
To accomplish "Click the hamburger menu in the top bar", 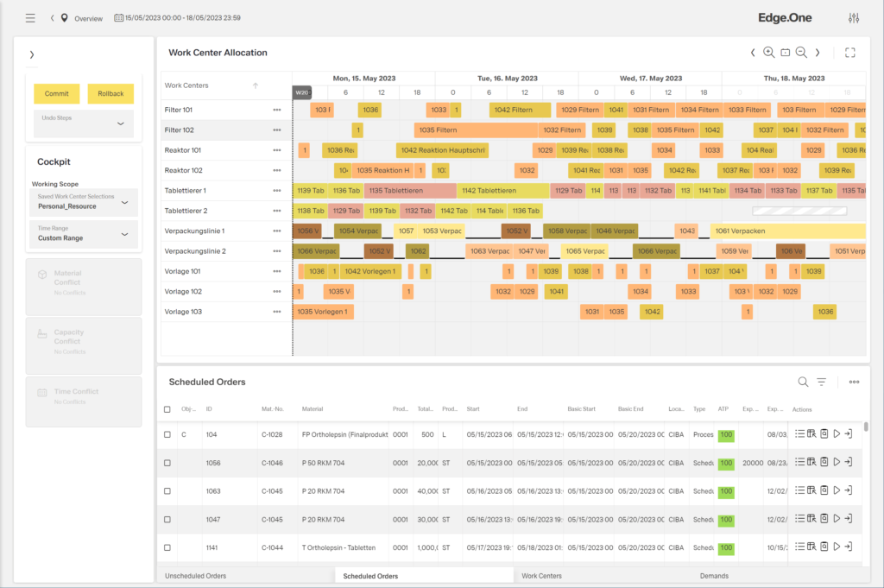I will [29, 17].
